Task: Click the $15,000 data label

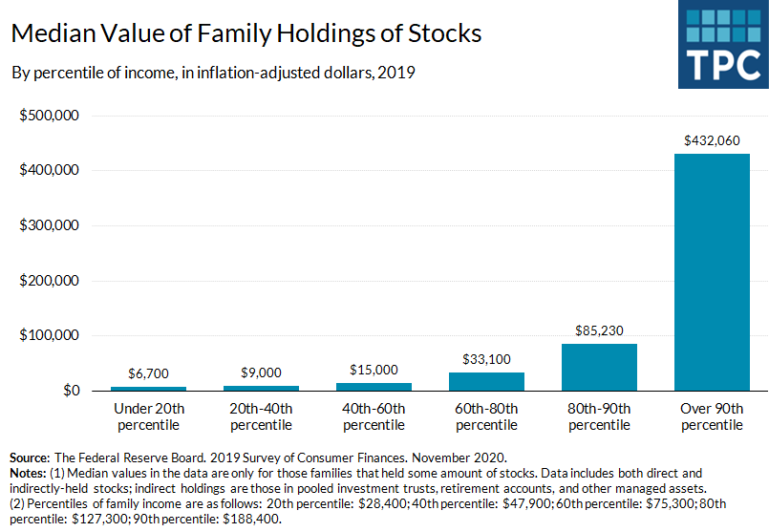Action: pyautogui.click(x=374, y=370)
